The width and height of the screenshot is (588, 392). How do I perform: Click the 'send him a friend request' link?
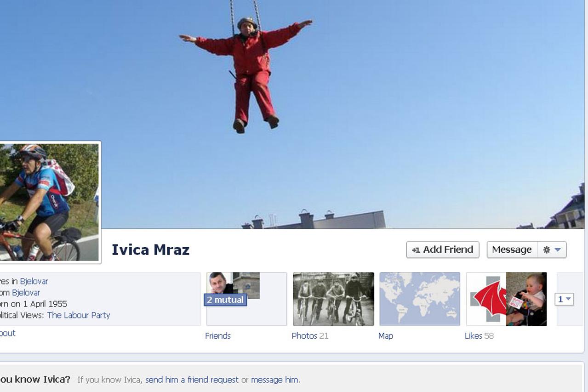[192, 380]
